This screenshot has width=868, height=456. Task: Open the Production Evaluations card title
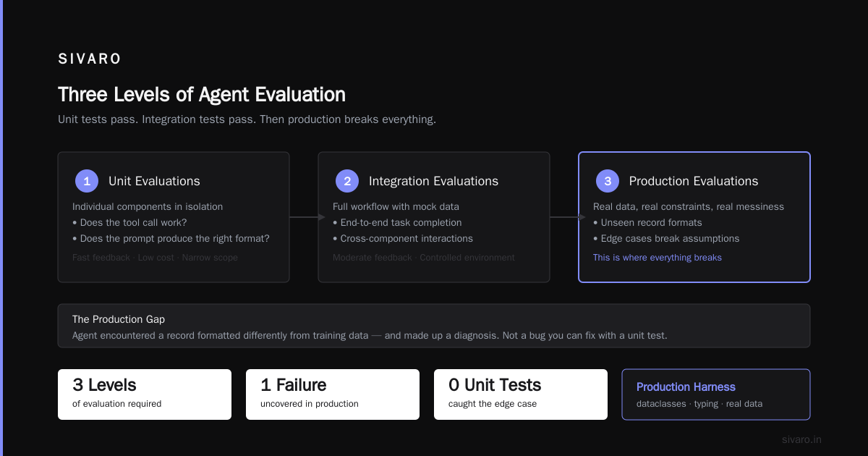pyautogui.click(x=694, y=181)
